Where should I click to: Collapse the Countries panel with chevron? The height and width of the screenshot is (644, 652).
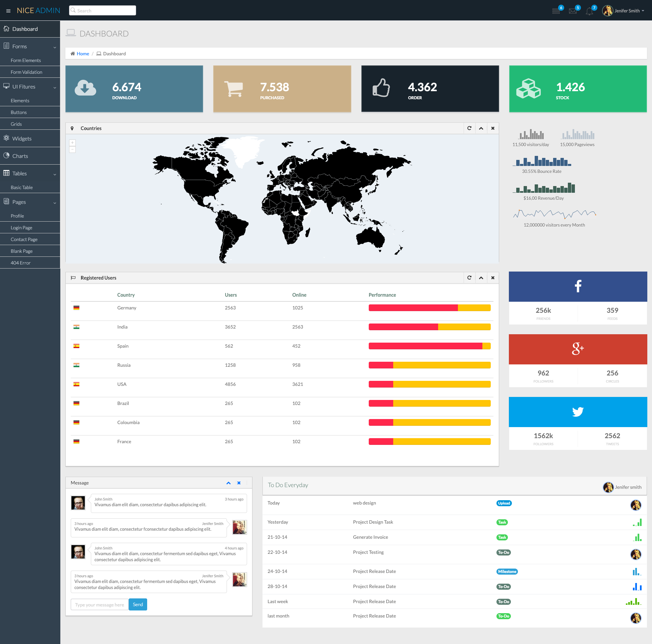(481, 128)
